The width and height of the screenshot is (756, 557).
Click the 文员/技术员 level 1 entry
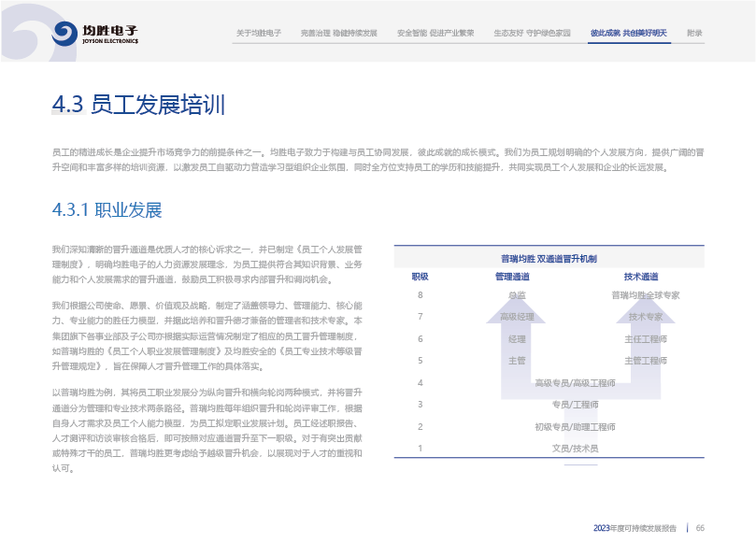pyautogui.click(x=575, y=449)
